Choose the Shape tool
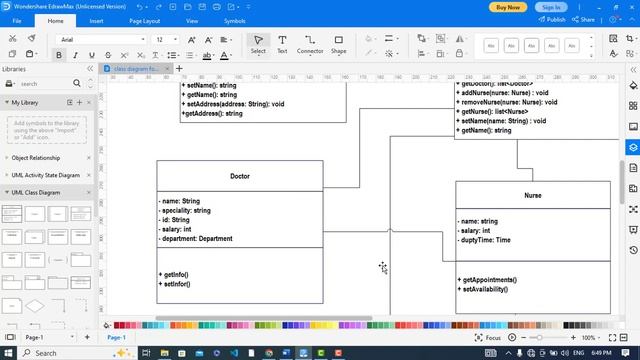640x360 pixels. coord(338,44)
